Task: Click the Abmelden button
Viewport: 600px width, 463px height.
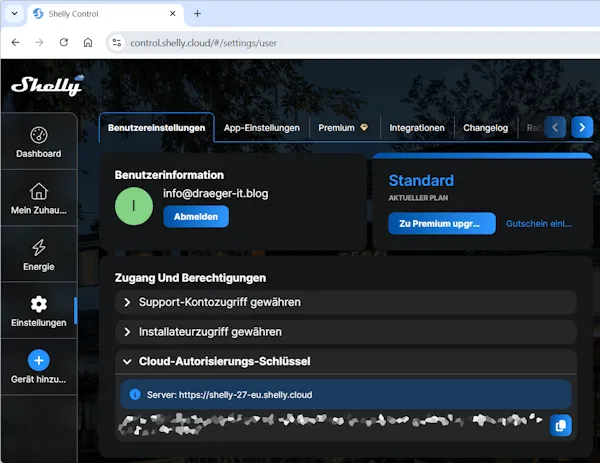Action: coord(195,216)
